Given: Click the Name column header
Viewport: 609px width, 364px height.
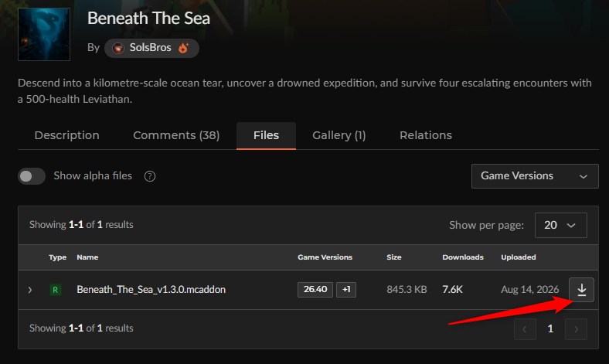Looking at the screenshot, I should tap(87, 257).
